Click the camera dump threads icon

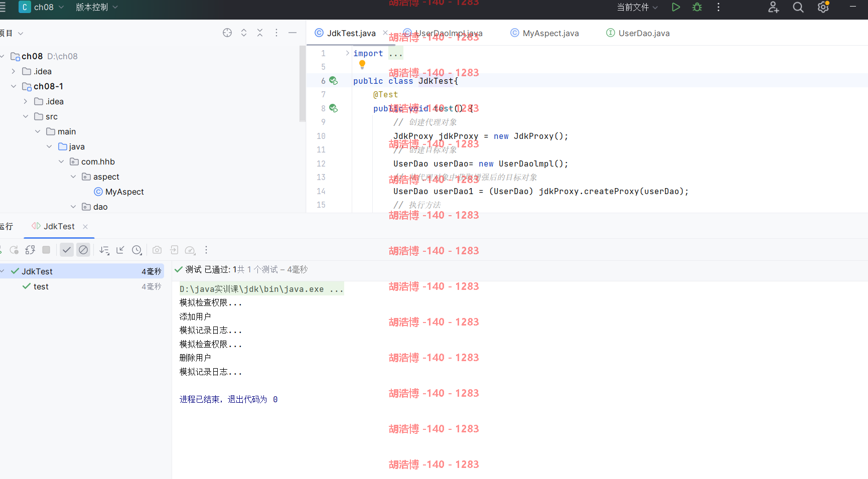tap(157, 250)
